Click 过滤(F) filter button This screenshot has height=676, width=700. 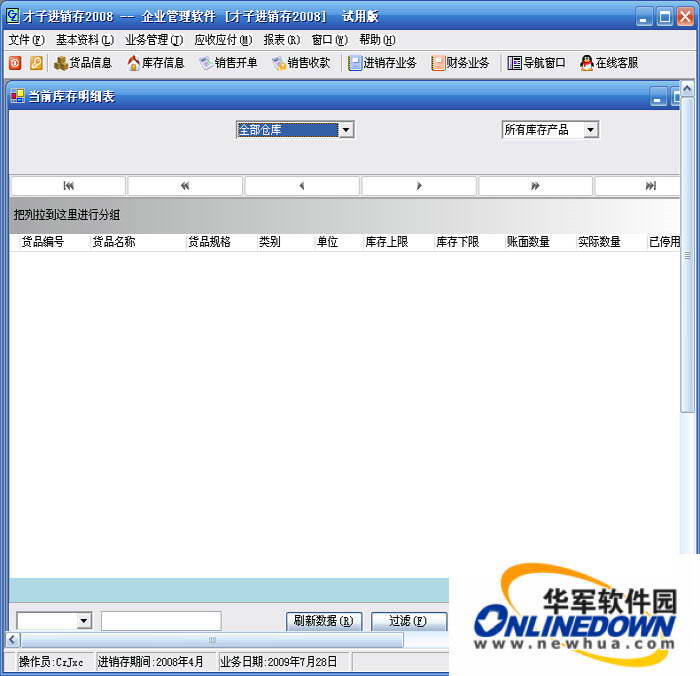[x=408, y=621]
